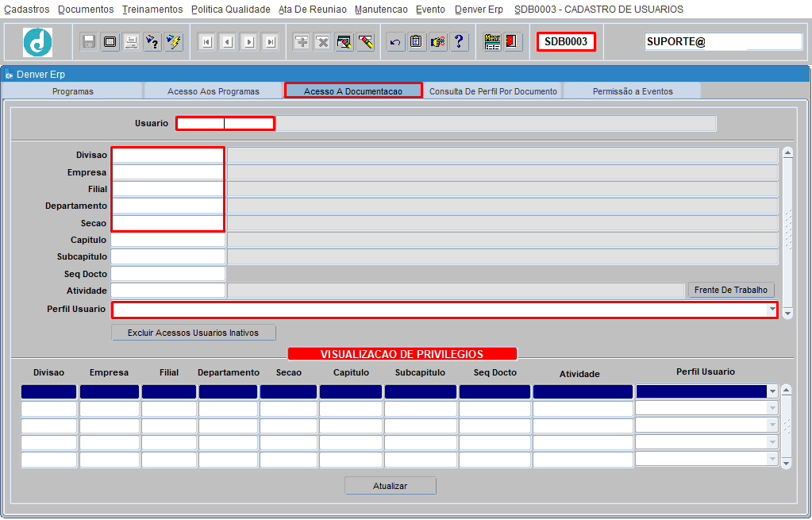Click the Enter Query flashlight-question icon

(x=152, y=41)
